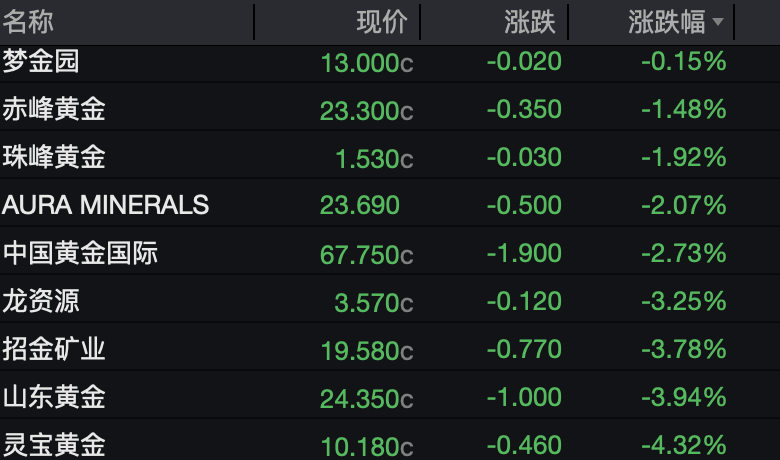This screenshot has width=780, height=460.
Task: Sort the list by 涨跌 column
Action: [x=530, y=21]
